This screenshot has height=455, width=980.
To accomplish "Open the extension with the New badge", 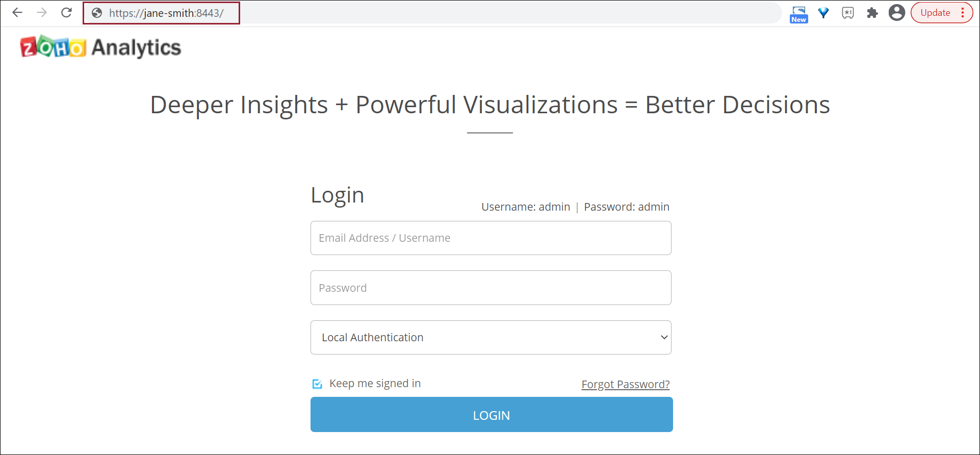I will (x=798, y=14).
